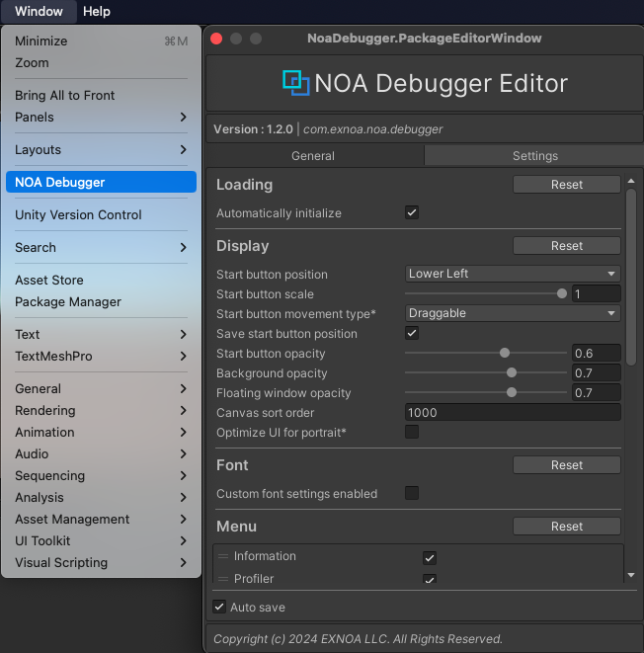The width and height of the screenshot is (644, 653).
Task: Enable Custom font settings checkbox
Action: tap(412, 493)
